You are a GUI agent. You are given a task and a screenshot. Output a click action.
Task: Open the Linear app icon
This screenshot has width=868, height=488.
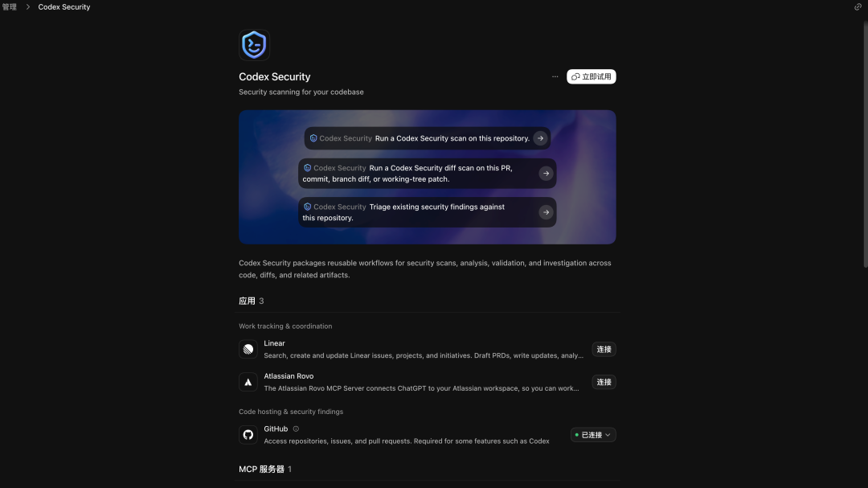point(248,349)
